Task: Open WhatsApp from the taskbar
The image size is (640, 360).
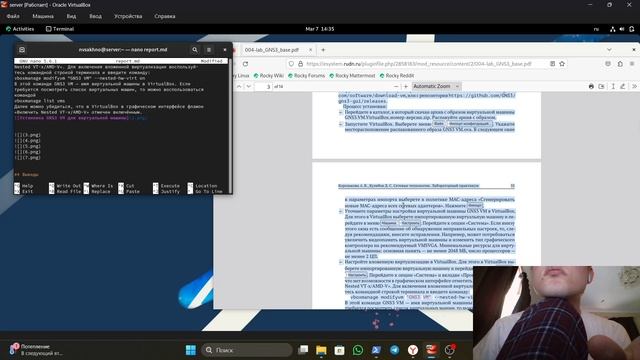Action: pos(358,350)
